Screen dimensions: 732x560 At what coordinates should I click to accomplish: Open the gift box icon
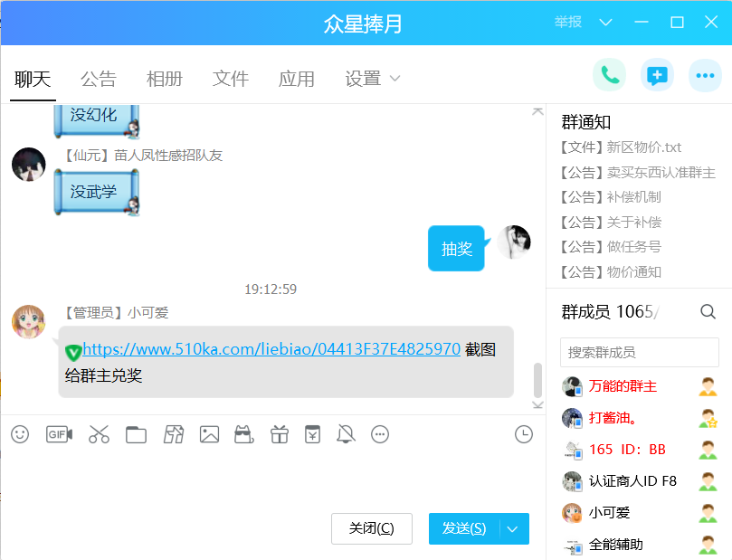279,435
